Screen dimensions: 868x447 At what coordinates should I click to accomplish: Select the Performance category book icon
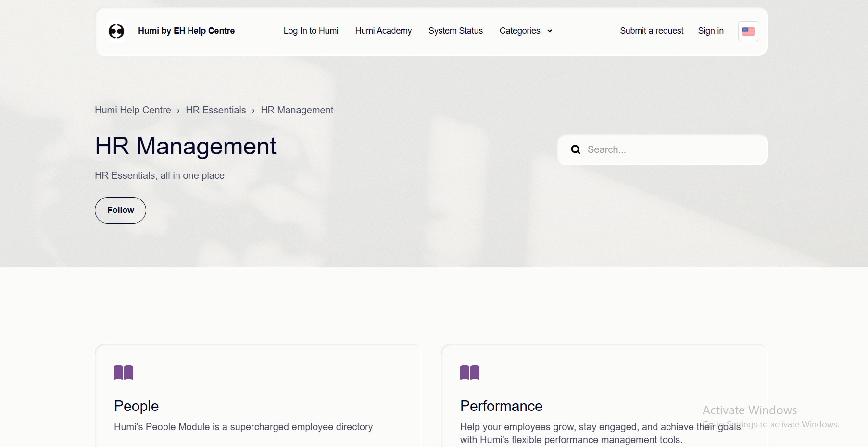tap(470, 372)
